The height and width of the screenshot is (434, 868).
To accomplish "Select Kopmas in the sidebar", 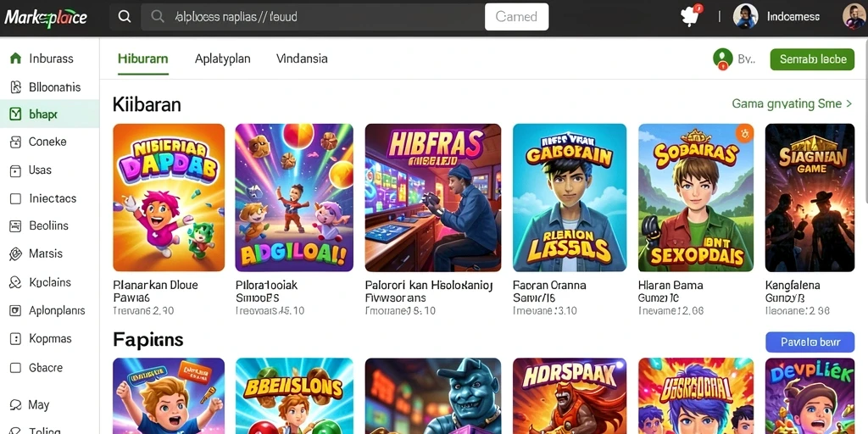I will [50, 339].
